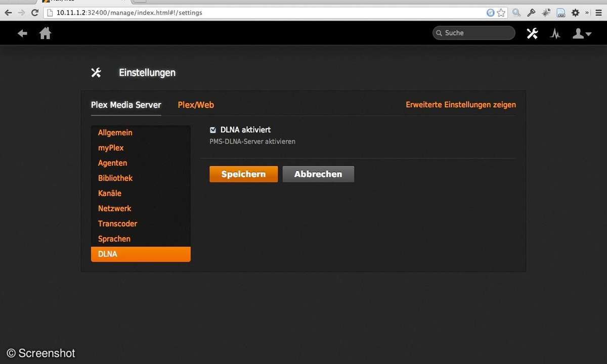Show hidden extensions with the double chevron
The width and height of the screenshot is (607, 364).
tap(587, 13)
